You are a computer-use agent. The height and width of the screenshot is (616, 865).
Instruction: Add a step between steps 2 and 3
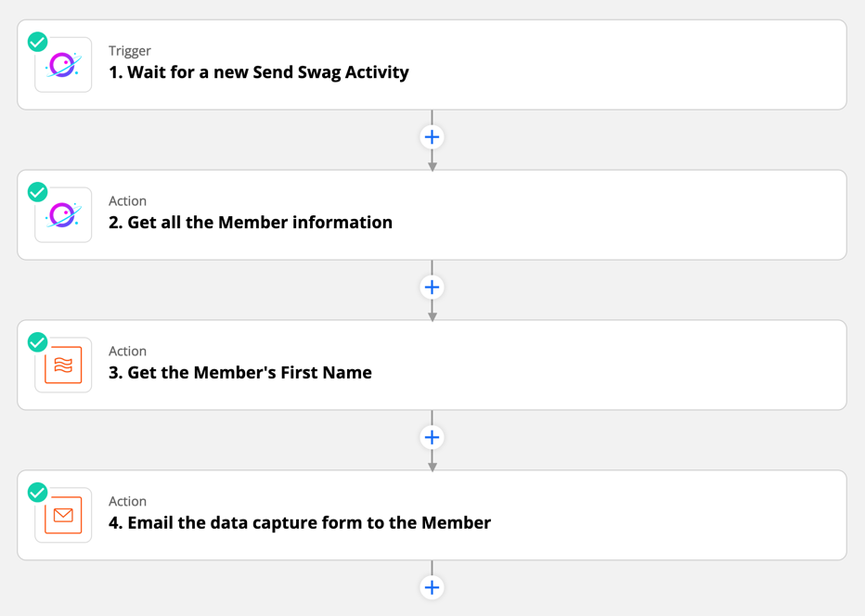[432, 288]
